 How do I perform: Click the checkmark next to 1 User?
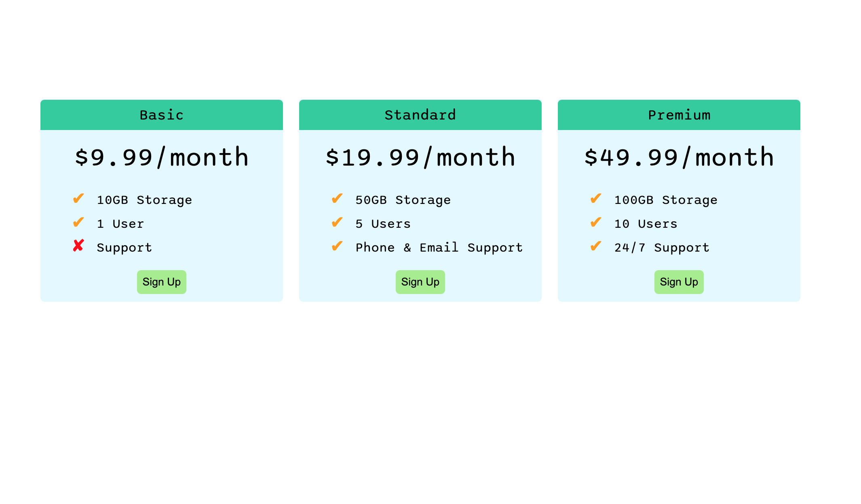click(x=79, y=222)
